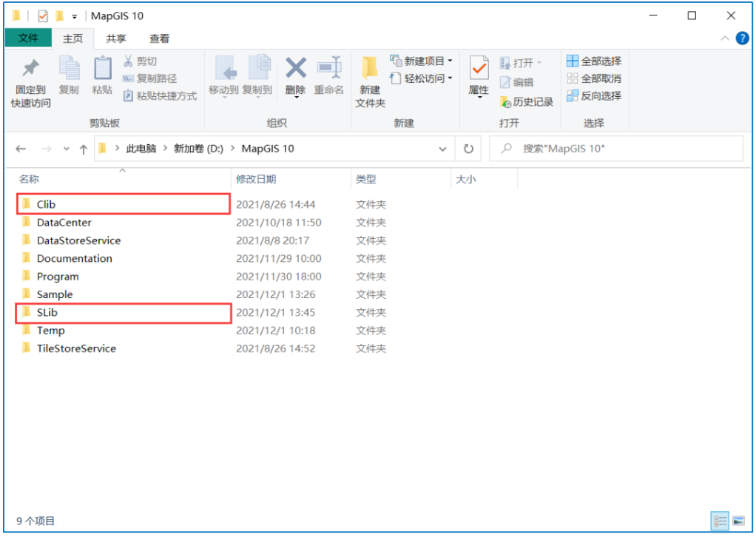Click the Paste (粘贴) clipboard icon
This screenshot has height=537, width=756.
(102, 69)
